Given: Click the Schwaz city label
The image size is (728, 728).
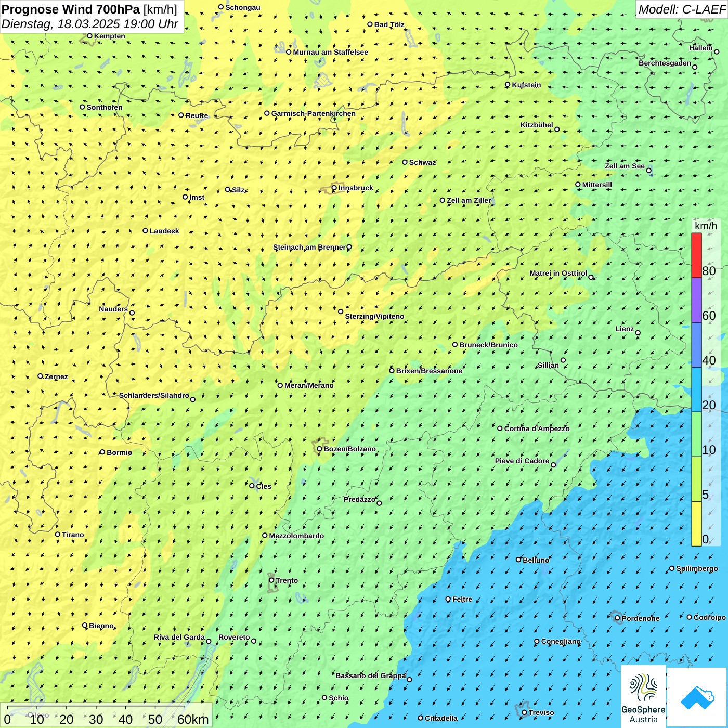Looking at the screenshot, I should (x=422, y=162).
